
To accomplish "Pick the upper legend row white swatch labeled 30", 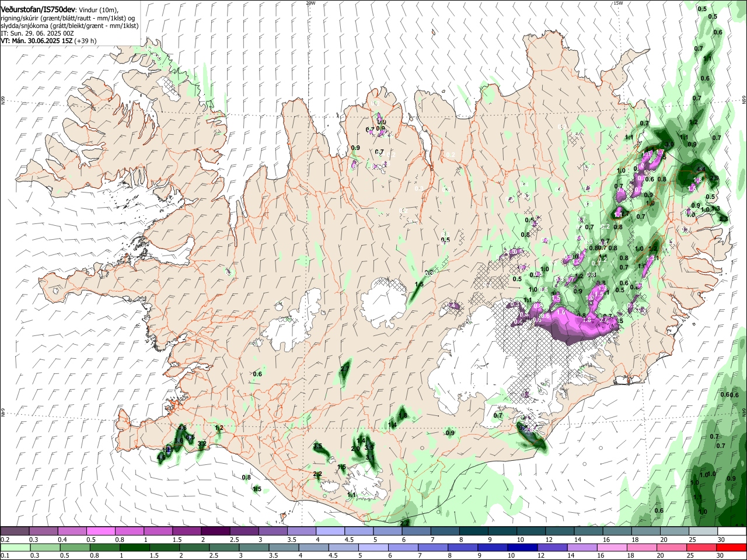I will (731, 531).
